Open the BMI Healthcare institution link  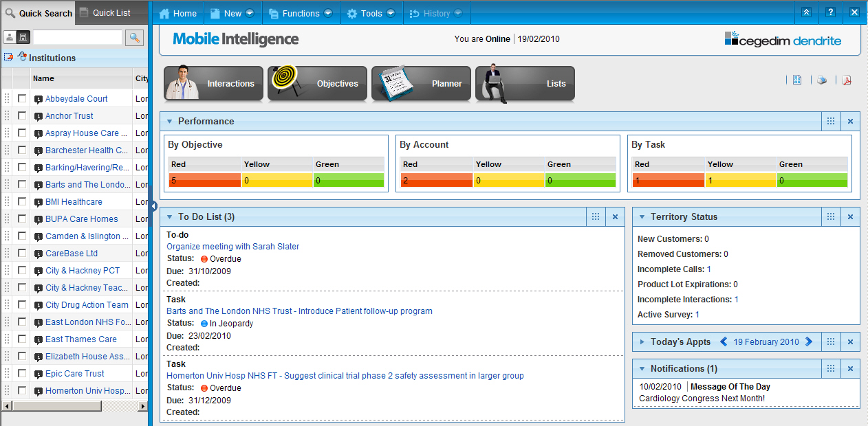point(74,202)
